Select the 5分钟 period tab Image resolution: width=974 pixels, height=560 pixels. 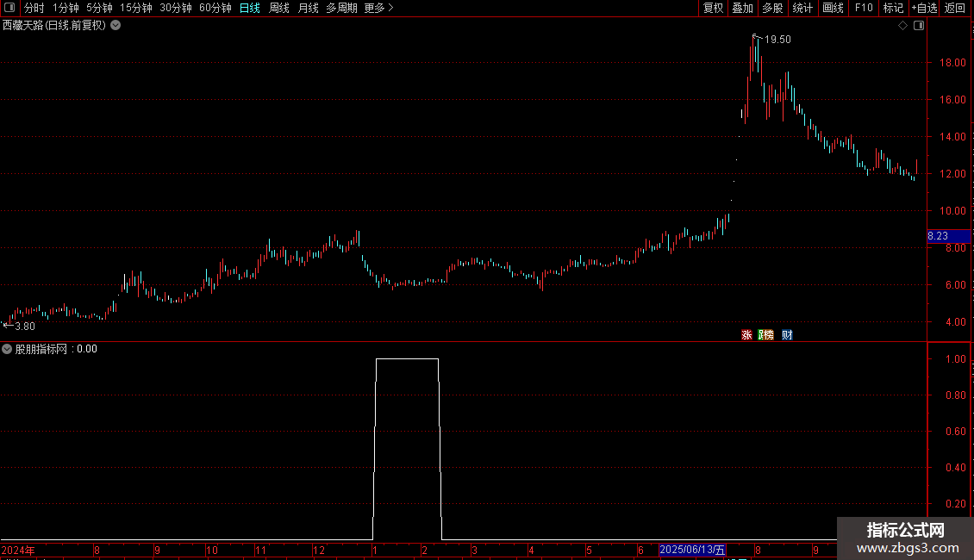coord(99,8)
